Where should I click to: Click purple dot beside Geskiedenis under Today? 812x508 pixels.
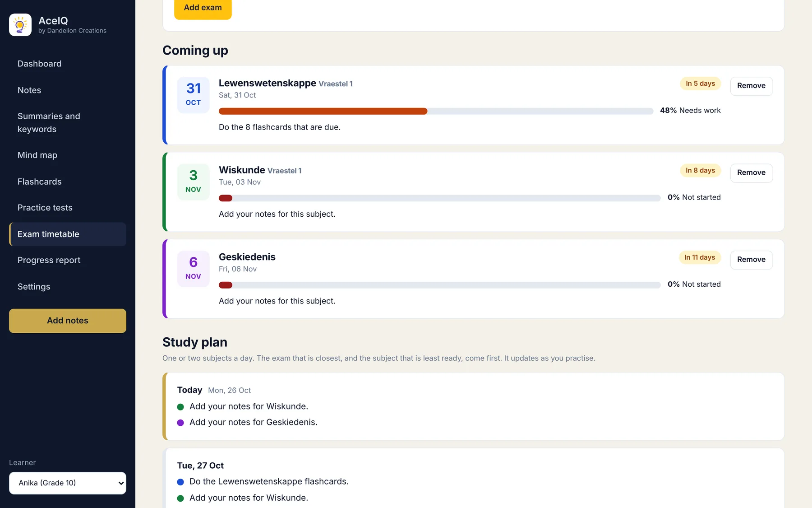[180, 423]
